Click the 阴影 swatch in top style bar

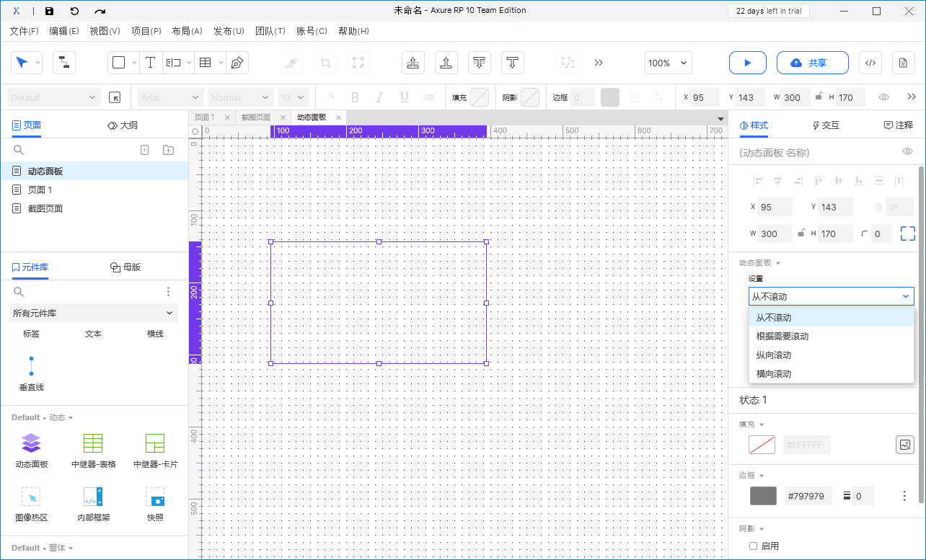tap(530, 97)
